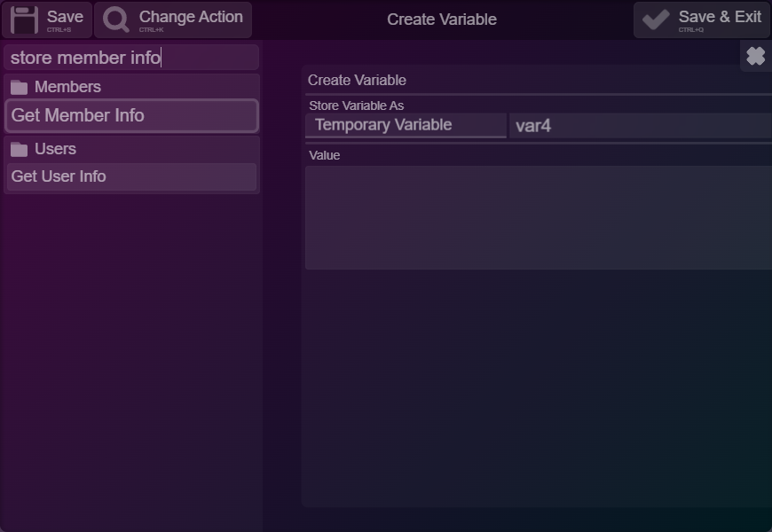This screenshot has height=532, width=772.
Task: Click the magnifier Change Action icon
Action: pos(115,20)
